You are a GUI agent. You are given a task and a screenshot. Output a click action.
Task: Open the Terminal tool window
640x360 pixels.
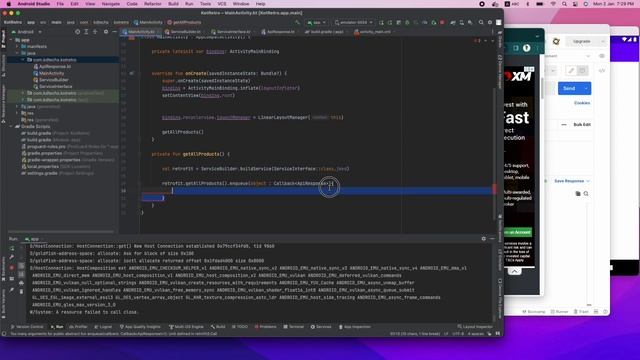click(x=294, y=327)
